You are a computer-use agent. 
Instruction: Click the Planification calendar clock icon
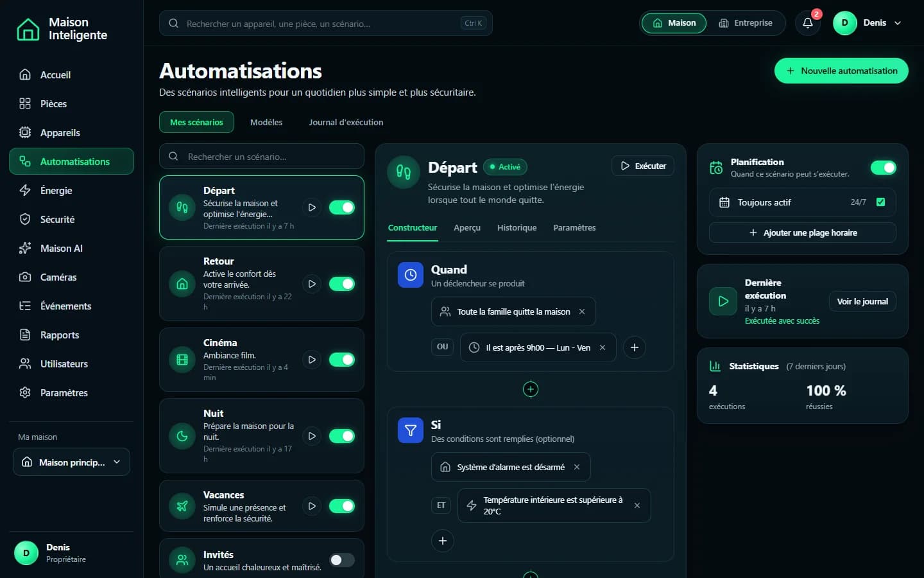click(x=716, y=168)
